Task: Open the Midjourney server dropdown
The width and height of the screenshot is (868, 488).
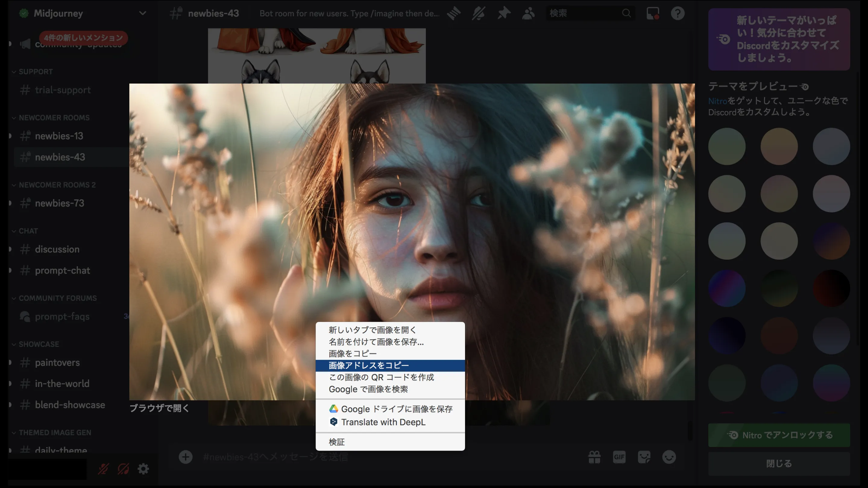Action: click(143, 14)
